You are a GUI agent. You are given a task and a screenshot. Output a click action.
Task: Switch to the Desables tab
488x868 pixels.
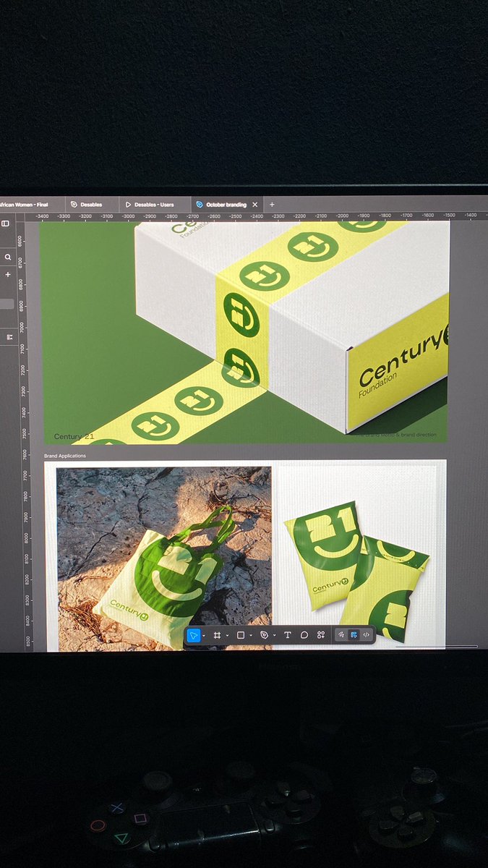pyautogui.click(x=91, y=205)
